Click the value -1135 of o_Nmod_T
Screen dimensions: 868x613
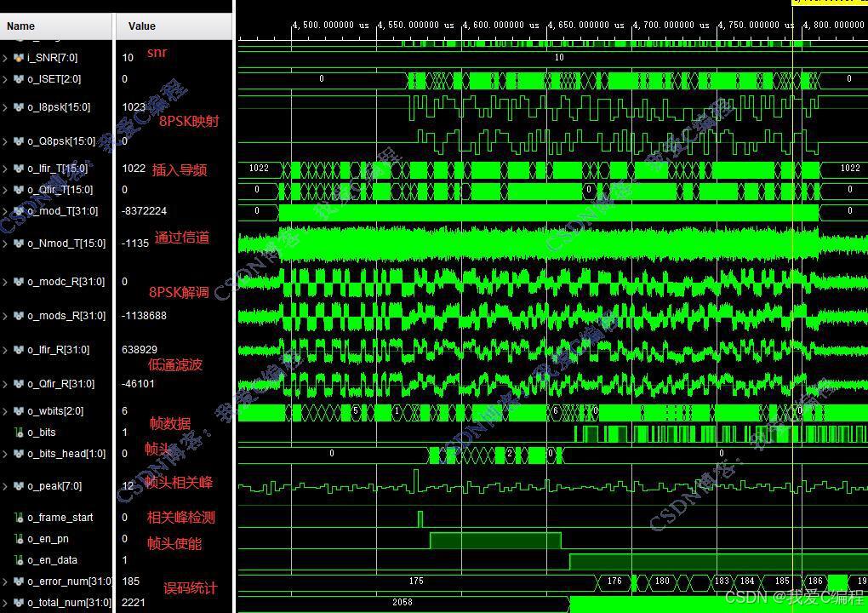pyautogui.click(x=135, y=243)
